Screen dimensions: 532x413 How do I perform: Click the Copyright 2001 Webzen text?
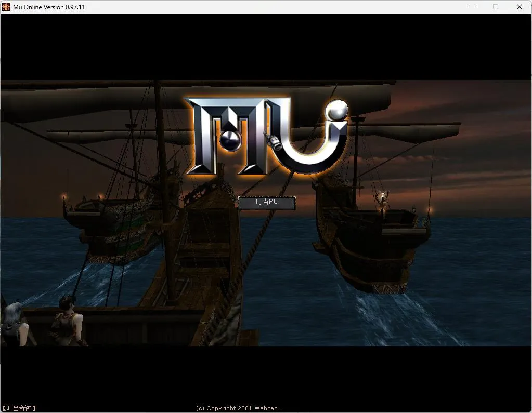tap(238, 408)
